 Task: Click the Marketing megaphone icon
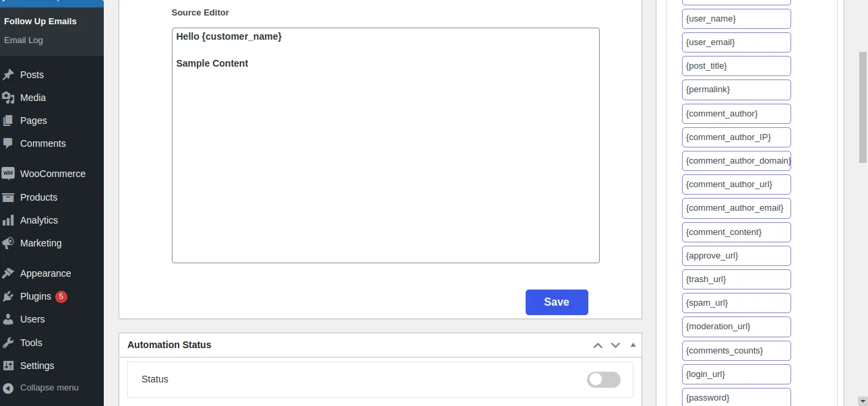8,243
